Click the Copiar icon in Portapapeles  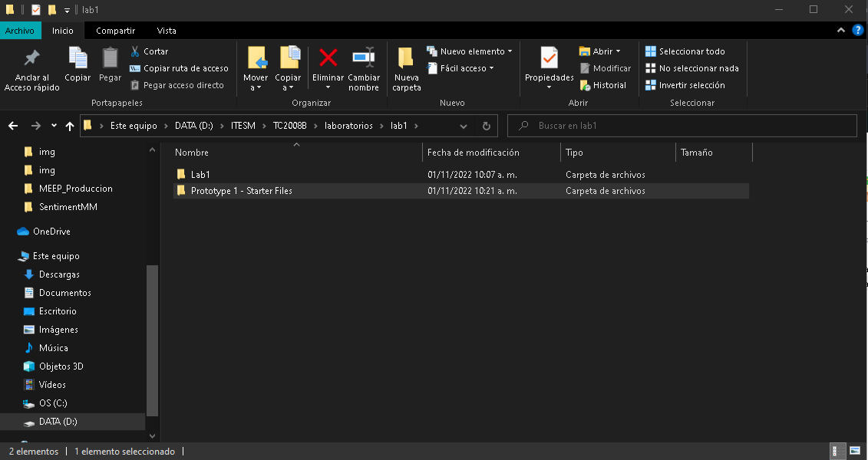pyautogui.click(x=78, y=58)
